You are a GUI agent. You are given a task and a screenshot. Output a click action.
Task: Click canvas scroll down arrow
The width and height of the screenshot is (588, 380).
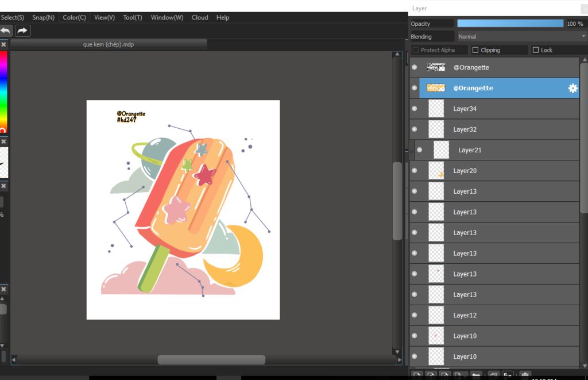click(397, 352)
